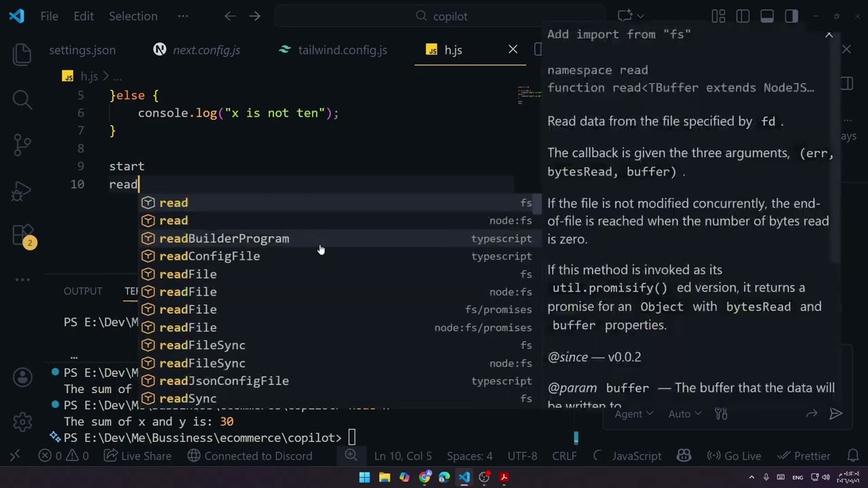Open the File menu

tap(50, 16)
